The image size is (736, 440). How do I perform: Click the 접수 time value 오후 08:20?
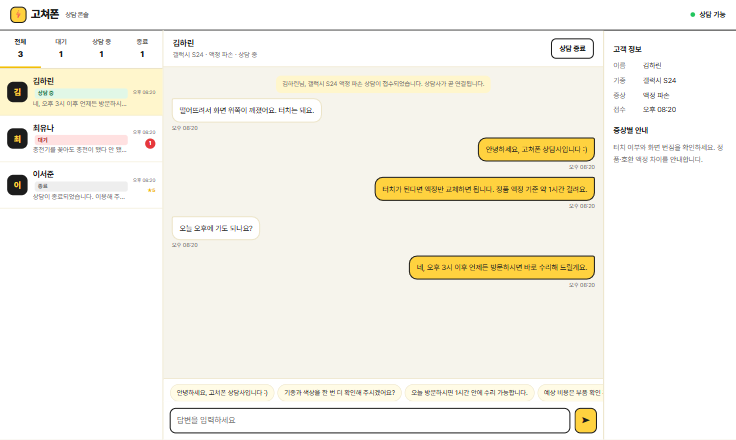pyautogui.click(x=659, y=109)
